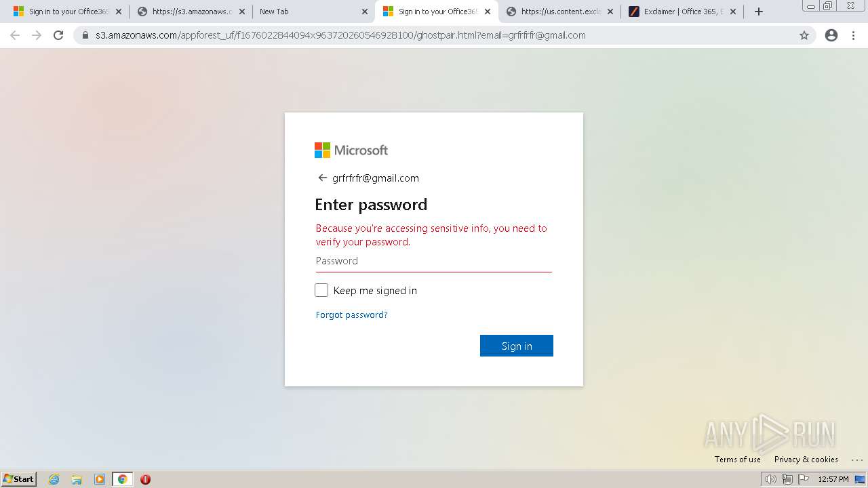Close the active Sign in to your Office365 tab

[488, 12]
